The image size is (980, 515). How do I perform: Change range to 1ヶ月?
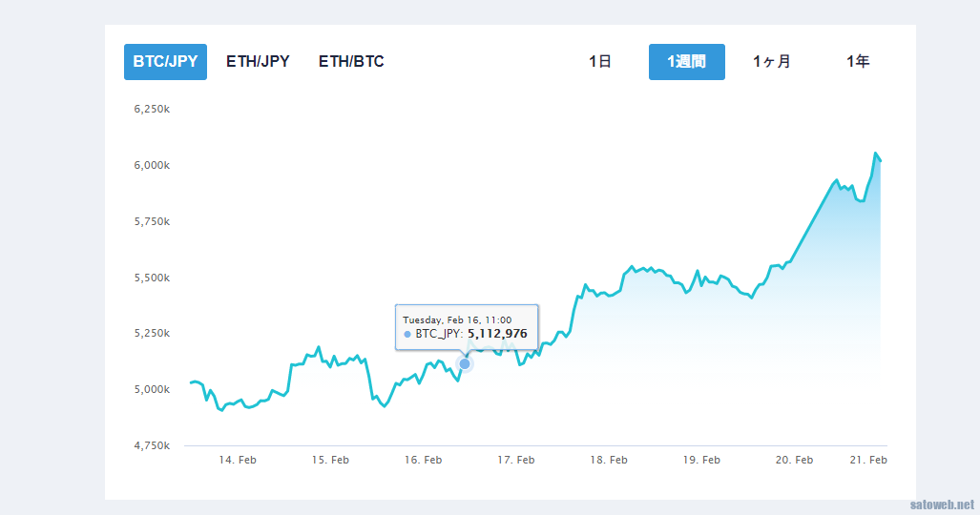[x=772, y=62]
